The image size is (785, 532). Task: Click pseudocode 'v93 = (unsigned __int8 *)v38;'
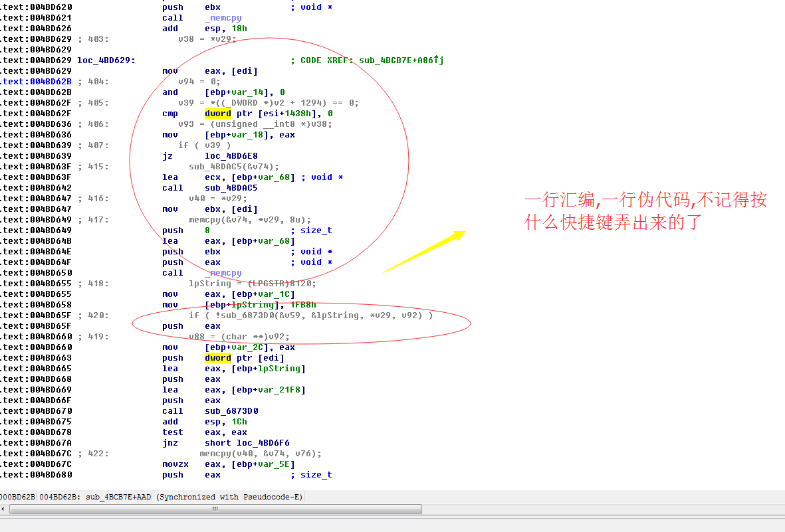255,124
